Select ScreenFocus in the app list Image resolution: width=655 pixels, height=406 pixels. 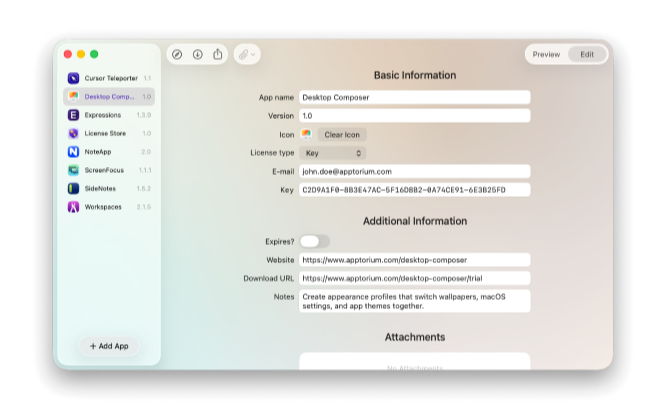pyautogui.click(x=109, y=170)
